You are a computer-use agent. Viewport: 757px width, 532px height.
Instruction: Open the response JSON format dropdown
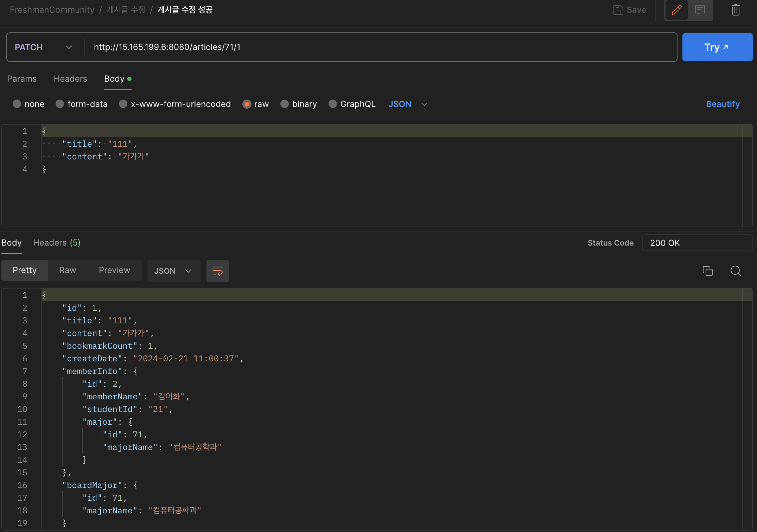click(174, 271)
